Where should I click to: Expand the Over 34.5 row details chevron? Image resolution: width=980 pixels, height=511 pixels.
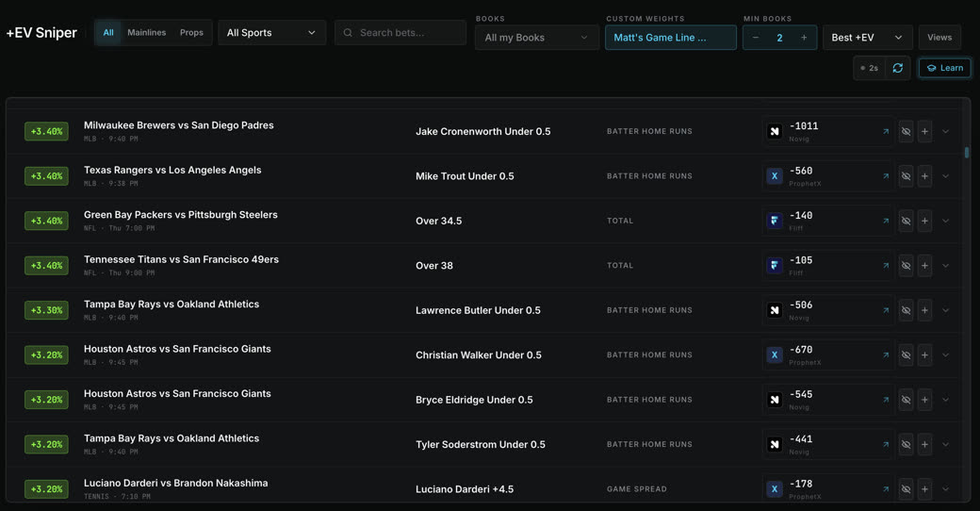point(946,221)
